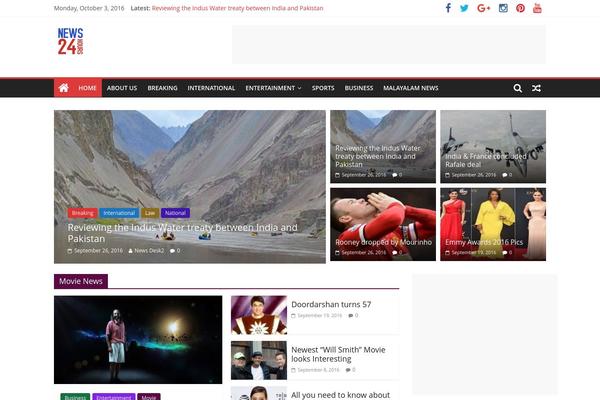600x400 pixels.
Task: Click the News Desk2 author link
Action: (147, 251)
